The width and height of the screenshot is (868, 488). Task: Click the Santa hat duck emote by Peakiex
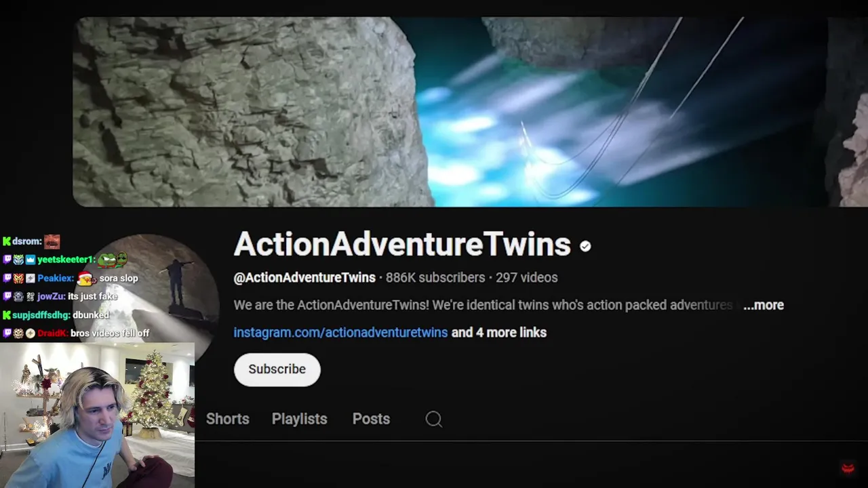85,278
